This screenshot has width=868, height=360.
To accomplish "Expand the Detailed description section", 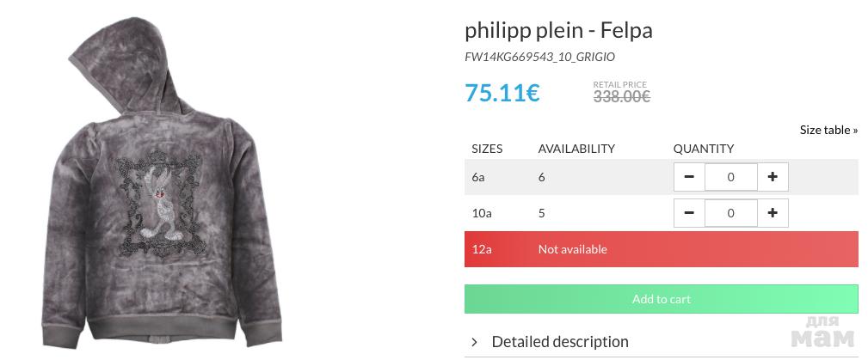I will 559,342.
